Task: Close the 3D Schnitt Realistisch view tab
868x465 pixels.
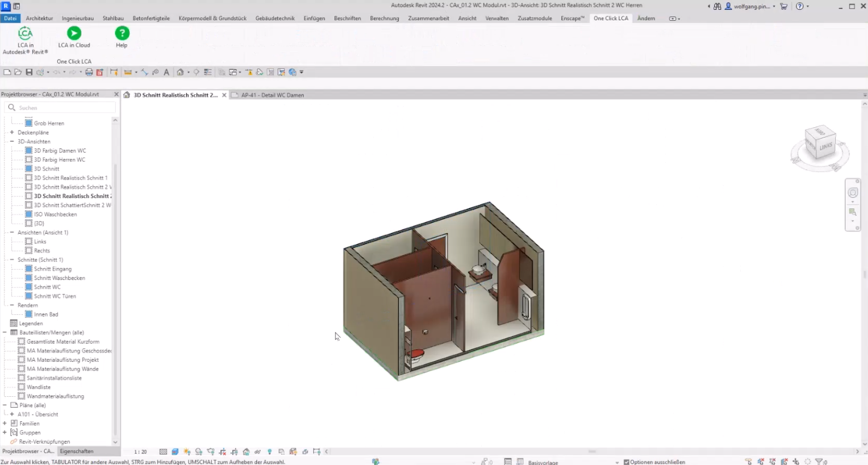Action: click(224, 95)
